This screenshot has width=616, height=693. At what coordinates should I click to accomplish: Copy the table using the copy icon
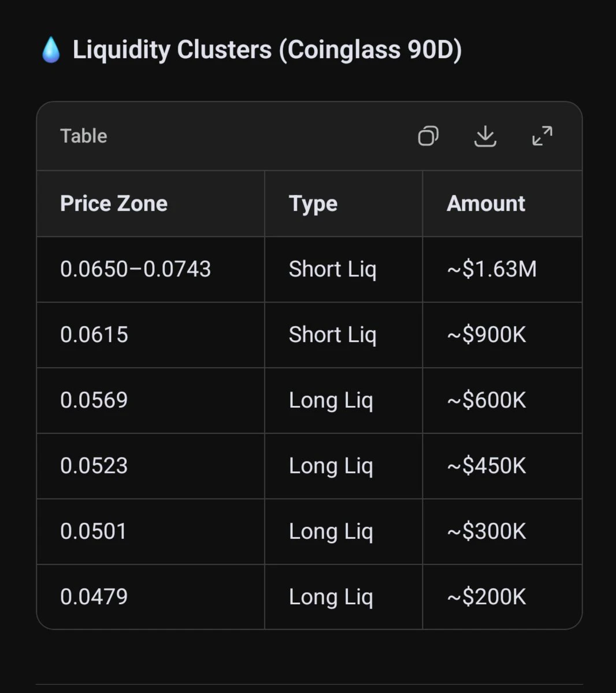coord(428,136)
